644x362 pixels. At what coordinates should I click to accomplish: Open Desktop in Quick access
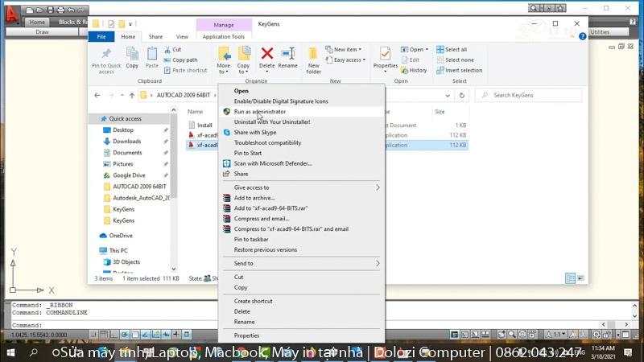[x=123, y=130]
